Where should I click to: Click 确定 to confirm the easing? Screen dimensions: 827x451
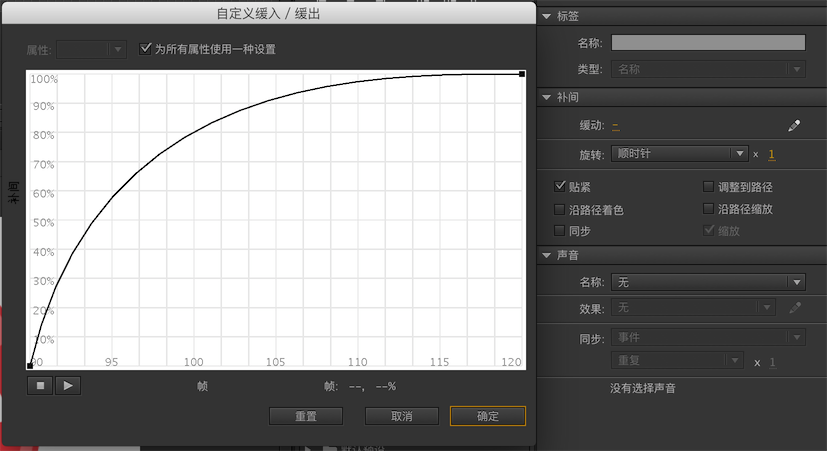[487, 416]
